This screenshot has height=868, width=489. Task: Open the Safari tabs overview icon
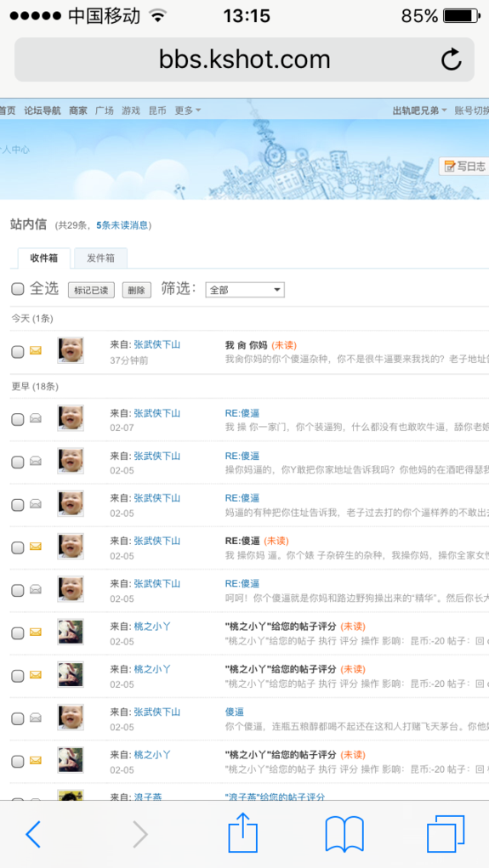(446, 834)
